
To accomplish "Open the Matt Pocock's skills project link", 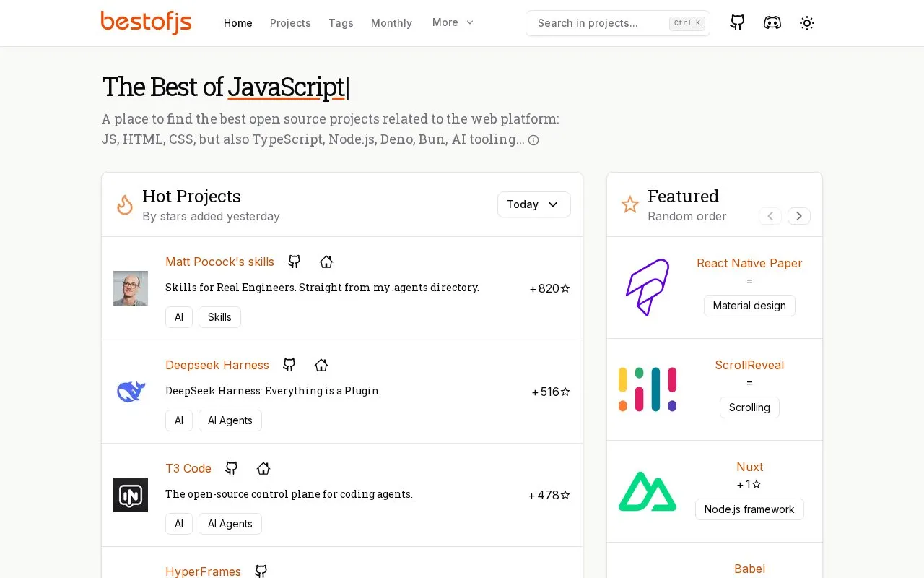I will (x=219, y=262).
